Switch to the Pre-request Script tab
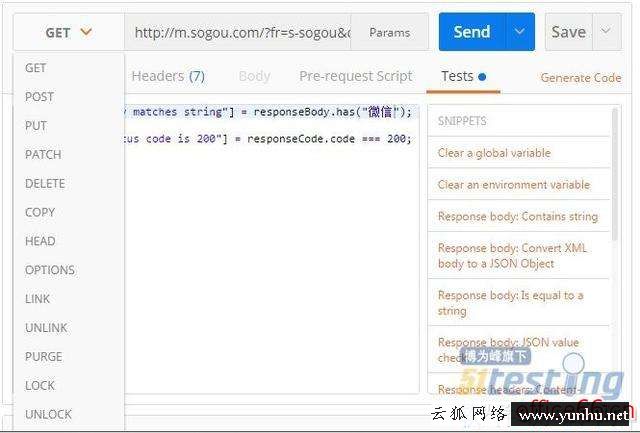Viewport: 640px width, 433px height. click(x=356, y=76)
